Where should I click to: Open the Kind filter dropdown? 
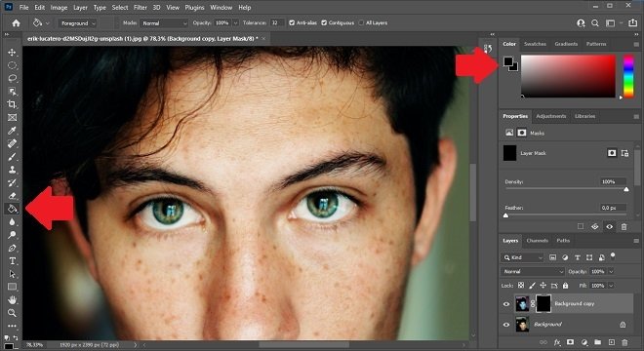(522, 257)
